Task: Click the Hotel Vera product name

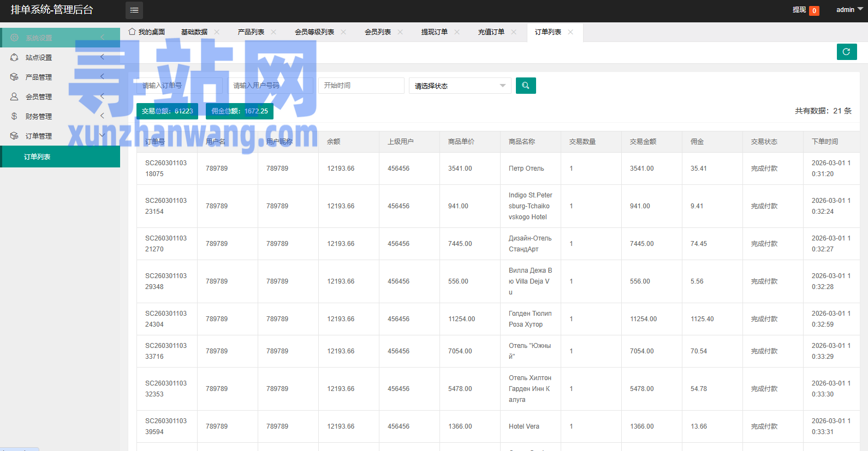Action: point(524,426)
